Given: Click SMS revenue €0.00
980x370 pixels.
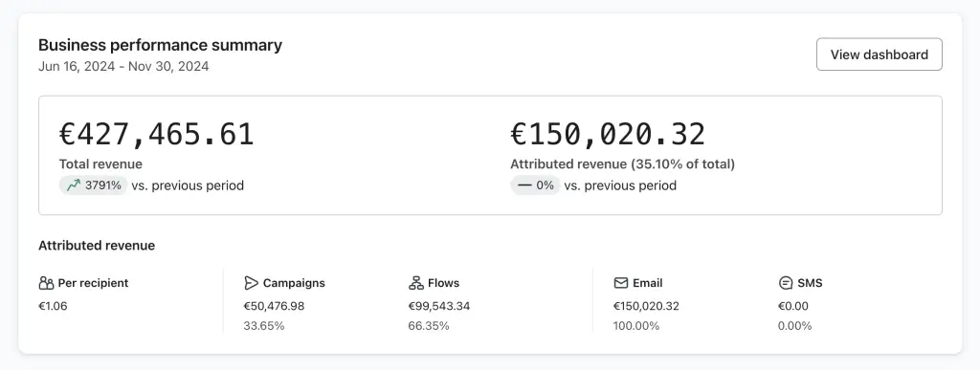Looking at the screenshot, I should tap(793, 306).
